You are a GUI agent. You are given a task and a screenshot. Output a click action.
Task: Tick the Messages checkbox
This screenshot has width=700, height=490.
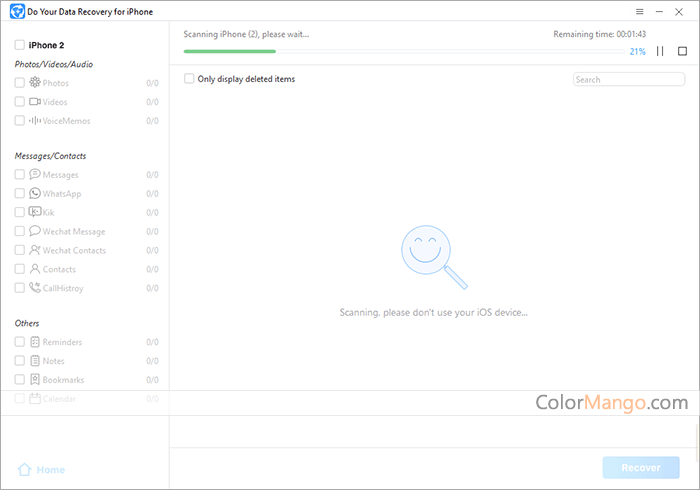coord(20,175)
